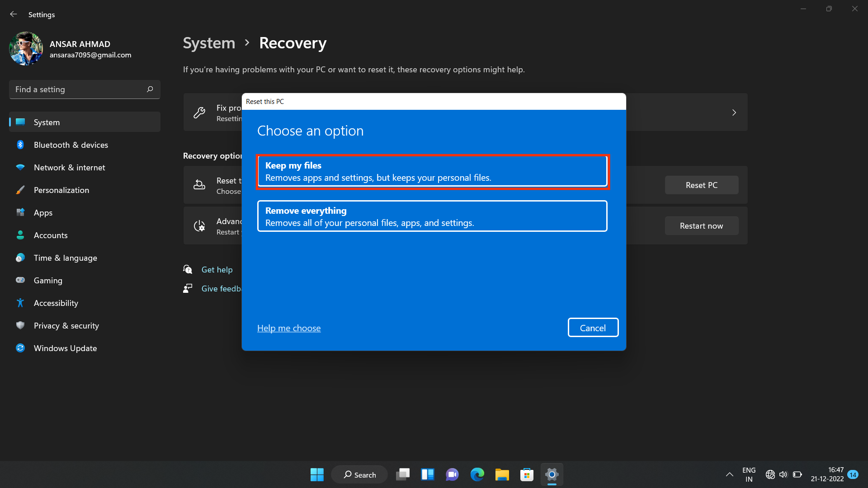Open Gaming via the Xbox icon

(x=20, y=280)
